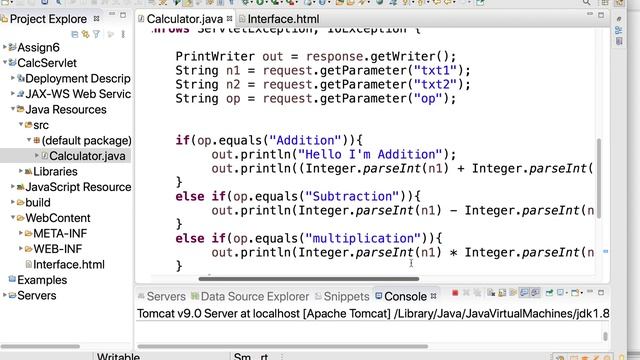The height and width of the screenshot is (360, 640).
Task: Toggle Link with Editor in Project Explorer
Action: pyautogui.click(x=85, y=35)
